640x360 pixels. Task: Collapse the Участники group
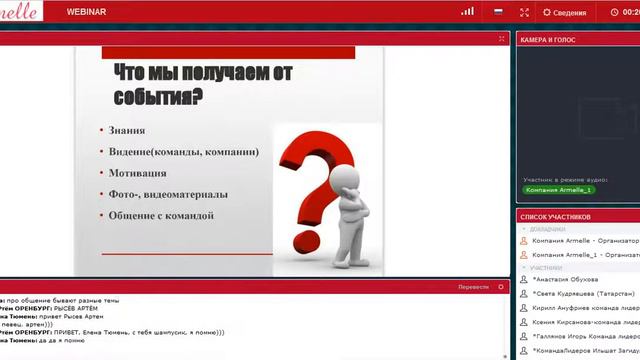524,268
